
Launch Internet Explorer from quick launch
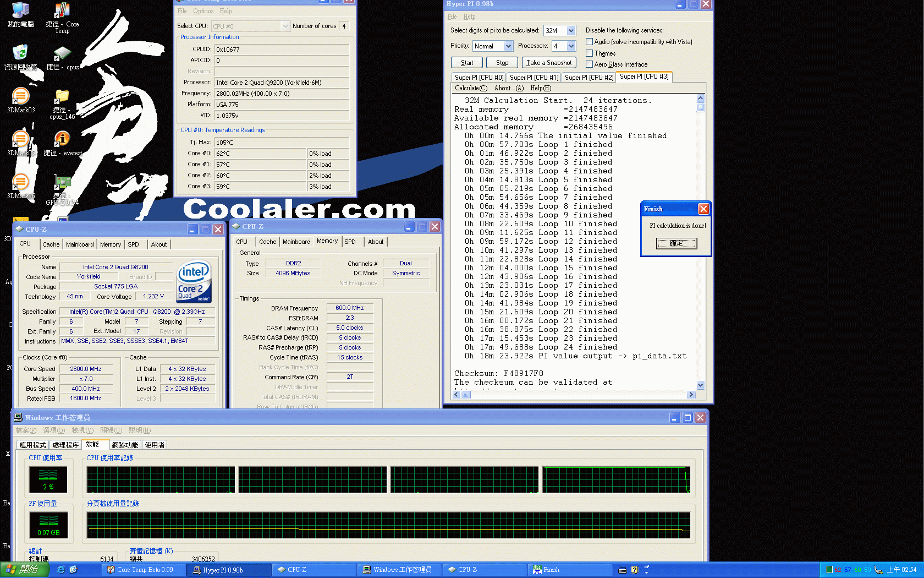[61, 570]
